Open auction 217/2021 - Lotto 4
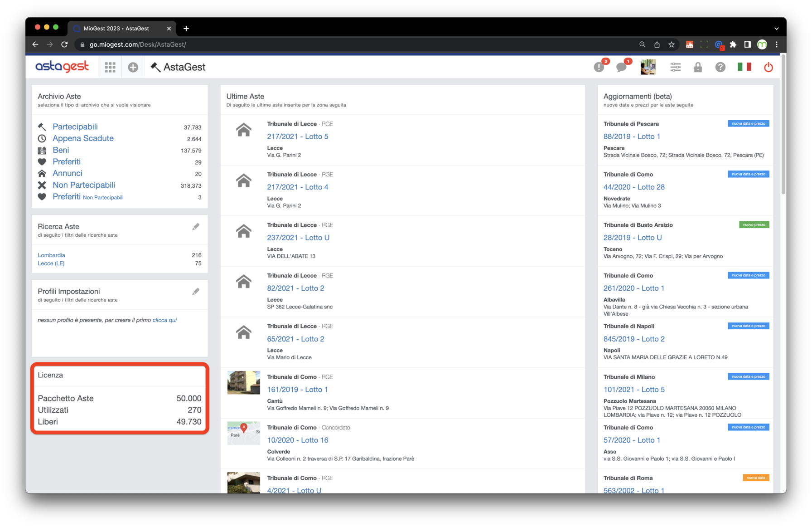 point(298,187)
